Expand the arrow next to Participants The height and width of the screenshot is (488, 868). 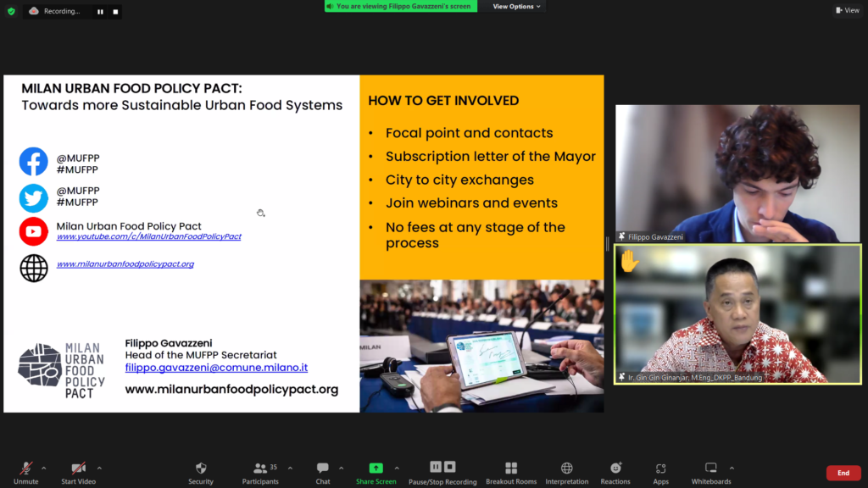click(x=290, y=468)
